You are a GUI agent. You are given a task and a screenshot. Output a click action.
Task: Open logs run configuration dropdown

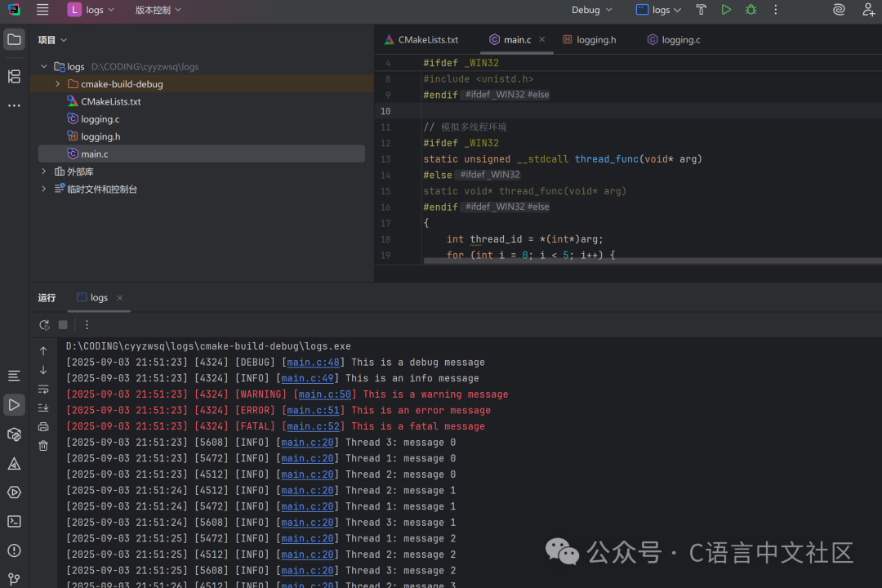(659, 10)
